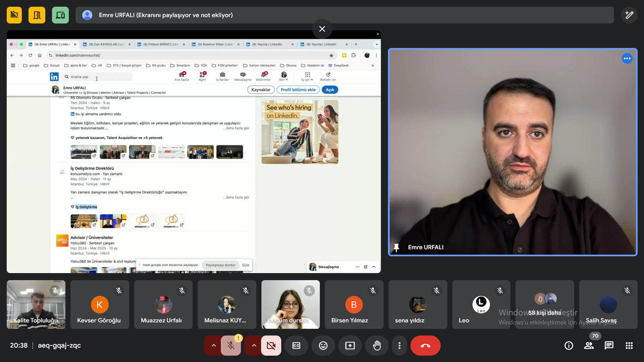Switch to Busenur Söker LinkedIn tab
This screenshot has width=644, height=362.
point(215,44)
